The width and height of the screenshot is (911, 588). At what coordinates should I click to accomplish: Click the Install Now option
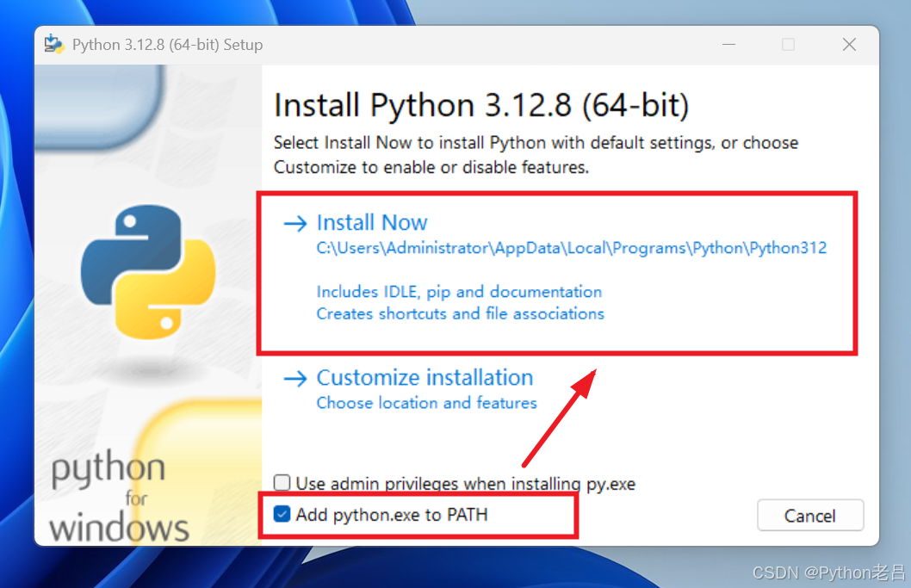pos(372,222)
